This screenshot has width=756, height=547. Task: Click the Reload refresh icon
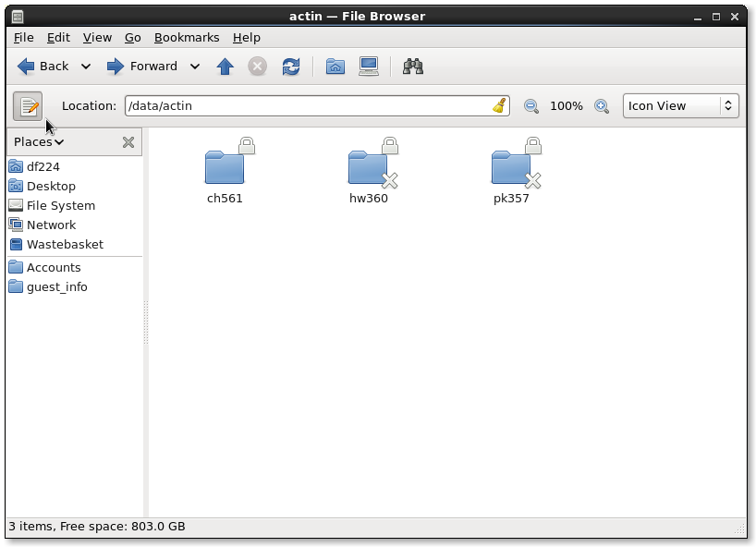(x=291, y=67)
